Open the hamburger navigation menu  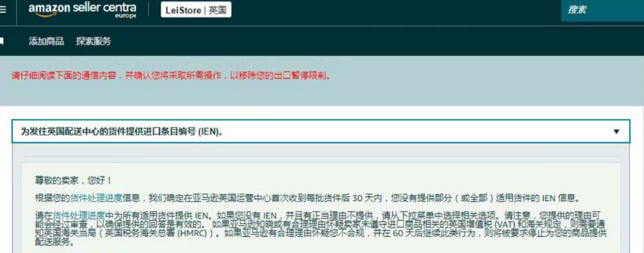[x=2, y=10]
